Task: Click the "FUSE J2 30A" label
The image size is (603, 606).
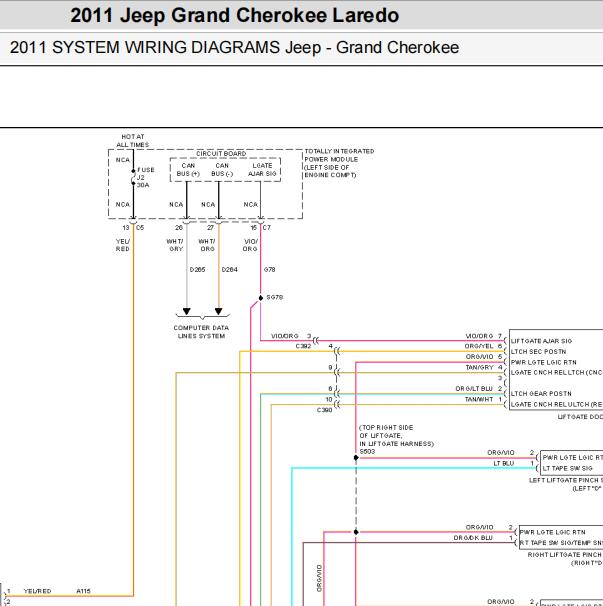Action: [145, 177]
